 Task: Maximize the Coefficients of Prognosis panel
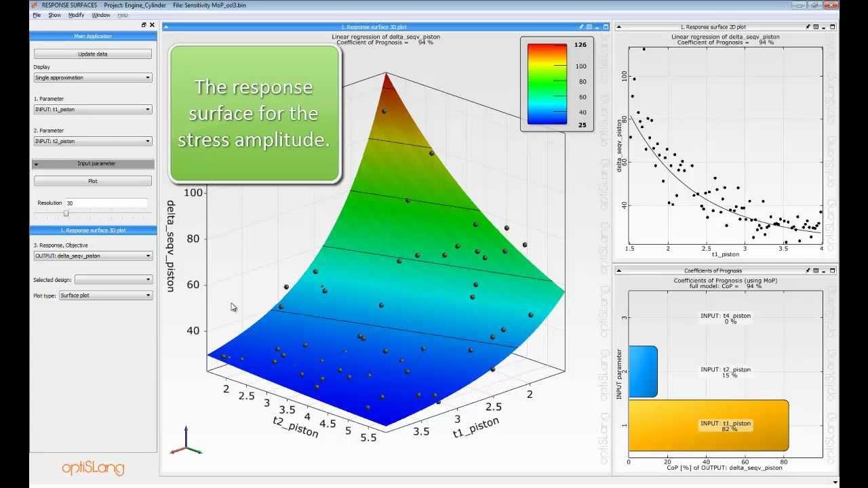point(833,270)
